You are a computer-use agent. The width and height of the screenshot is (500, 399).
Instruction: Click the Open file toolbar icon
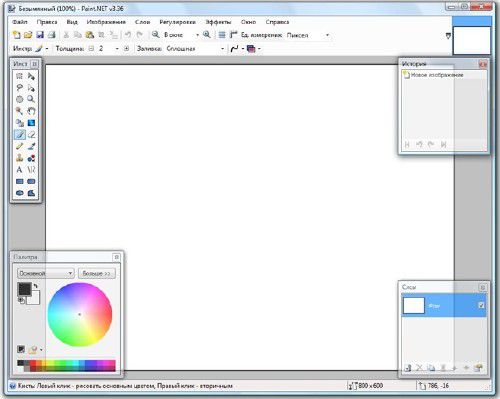point(28,35)
